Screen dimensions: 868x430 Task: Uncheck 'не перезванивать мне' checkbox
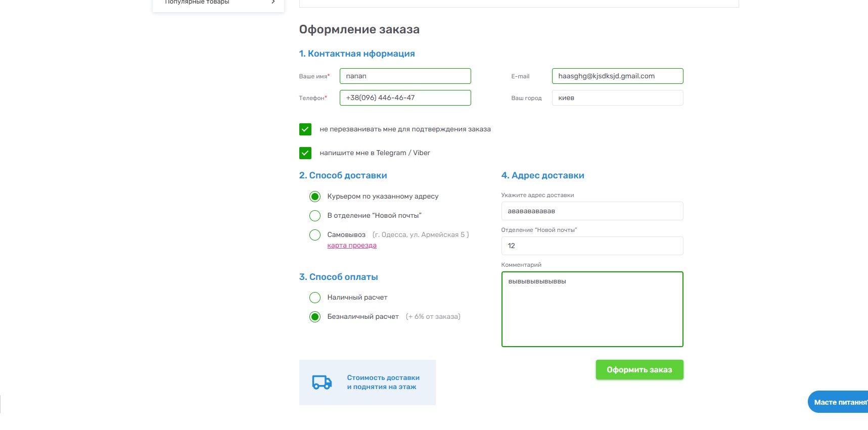coord(305,129)
